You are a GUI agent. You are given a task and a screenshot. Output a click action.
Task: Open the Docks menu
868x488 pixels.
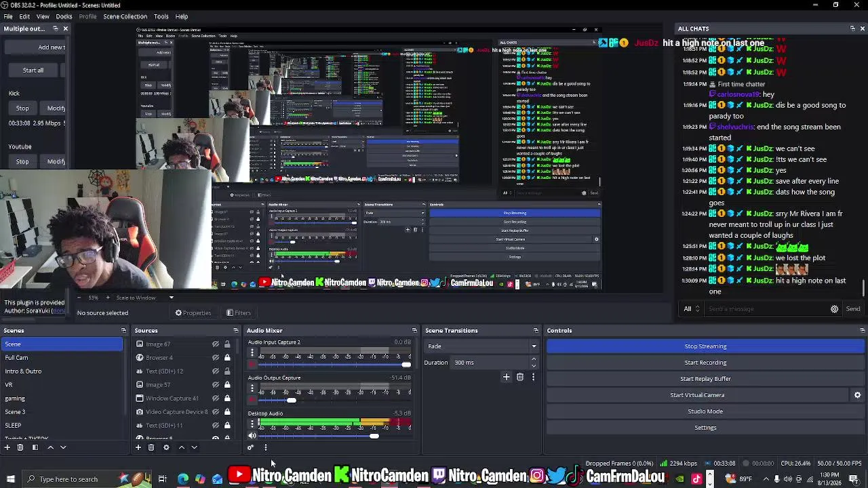pyautogui.click(x=64, y=16)
